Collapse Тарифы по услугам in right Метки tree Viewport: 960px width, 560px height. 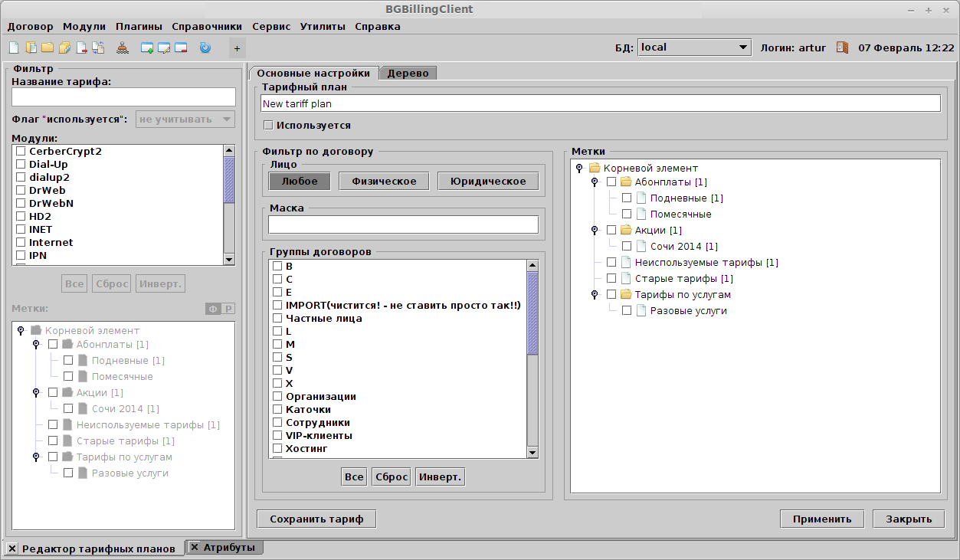tap(595, 295)
